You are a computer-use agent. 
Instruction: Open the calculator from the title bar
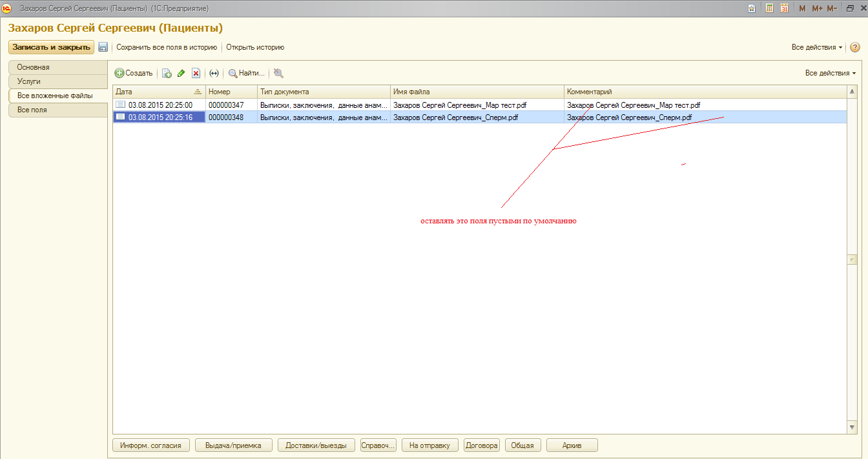coord(769,8)
